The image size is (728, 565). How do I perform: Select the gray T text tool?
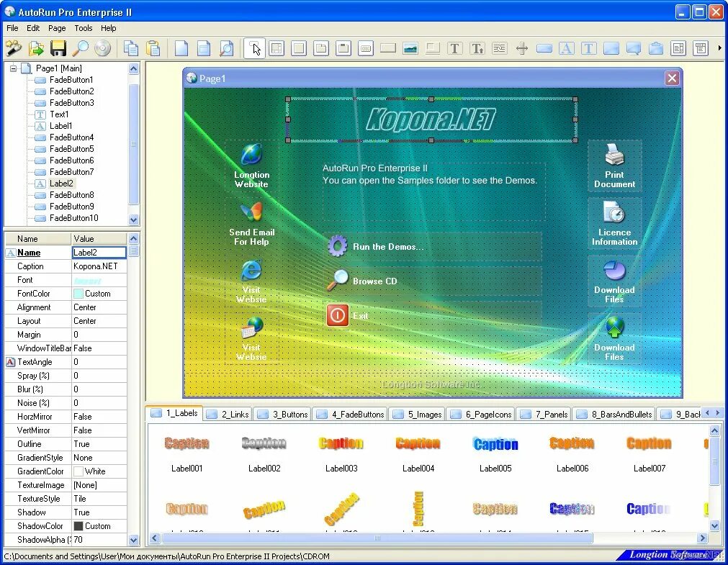point(455,48)
